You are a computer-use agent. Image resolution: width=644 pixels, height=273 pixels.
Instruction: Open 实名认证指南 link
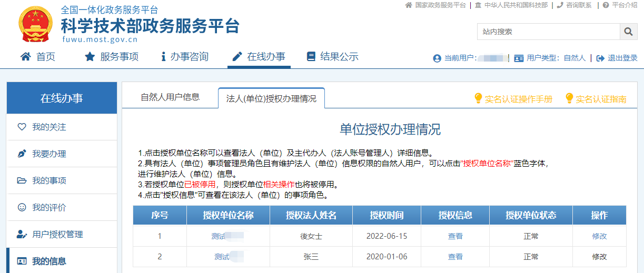[596, 98]
